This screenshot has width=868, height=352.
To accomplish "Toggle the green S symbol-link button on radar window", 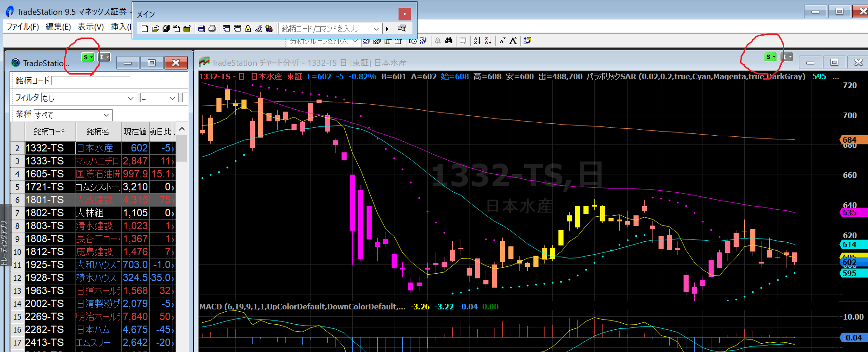I will click(88, 57).
